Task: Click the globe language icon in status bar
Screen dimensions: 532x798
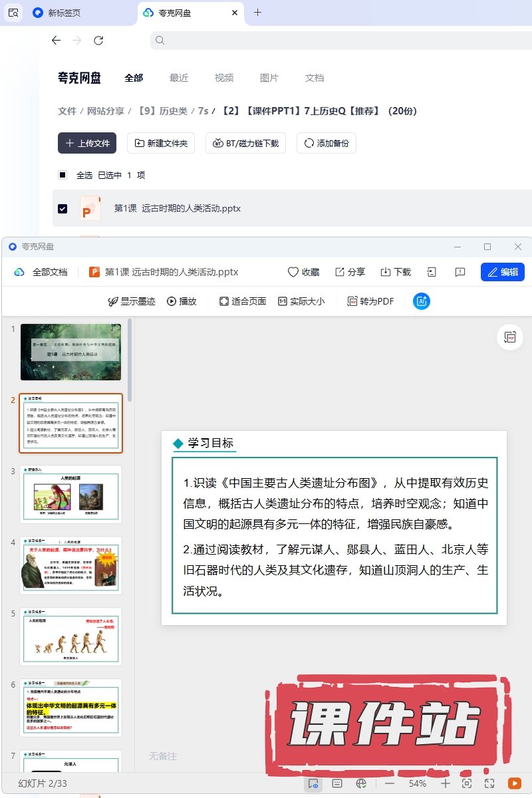Action: click(361, 783)
